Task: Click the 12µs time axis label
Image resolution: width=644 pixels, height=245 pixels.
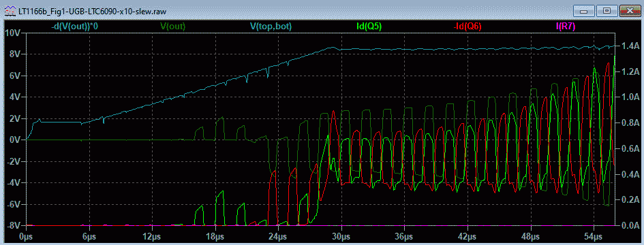Action: [x=151, y=238]
